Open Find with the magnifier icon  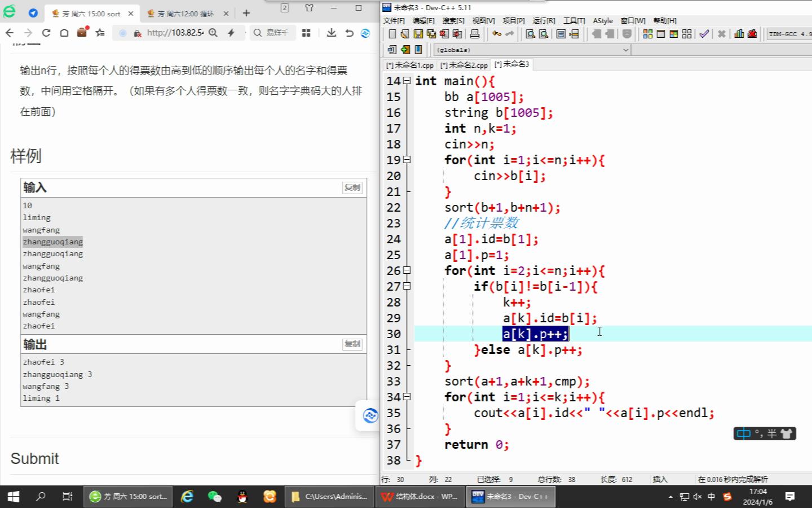point(530,34)
